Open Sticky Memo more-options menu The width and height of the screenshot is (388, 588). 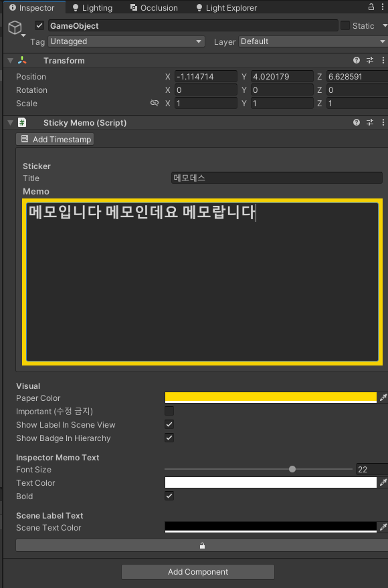tap(383, 122)
